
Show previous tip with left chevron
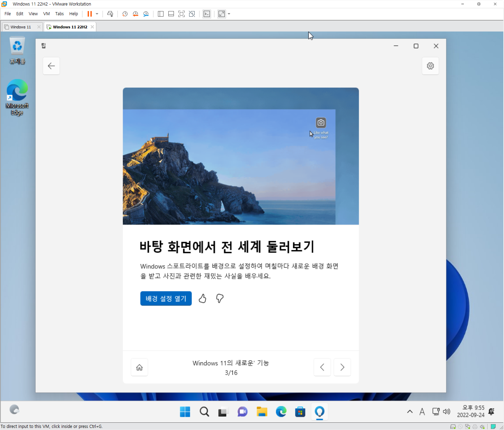tap(322, 367)
